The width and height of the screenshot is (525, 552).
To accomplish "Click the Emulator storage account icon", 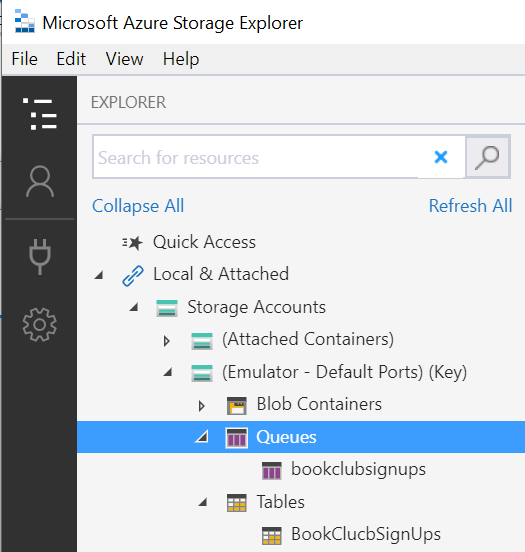I will [202, 373].
